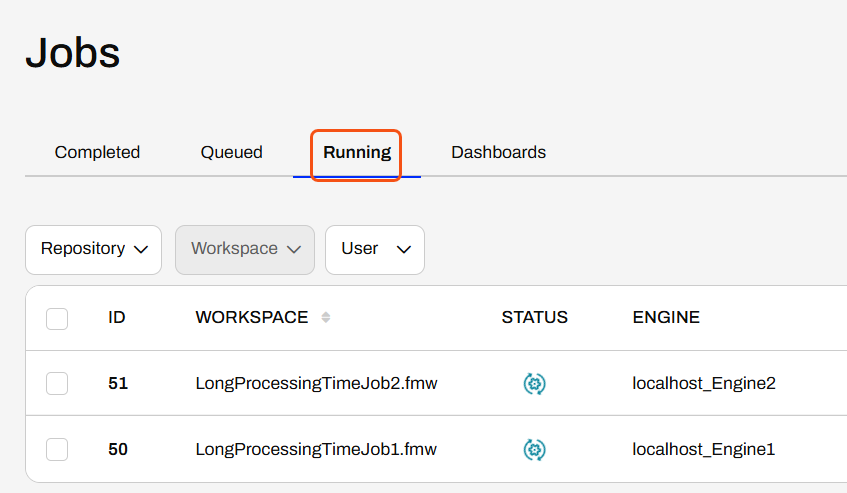Click the ENGINE column header
847x493 pixels.
pyautogui.click(x=666, y=318)
